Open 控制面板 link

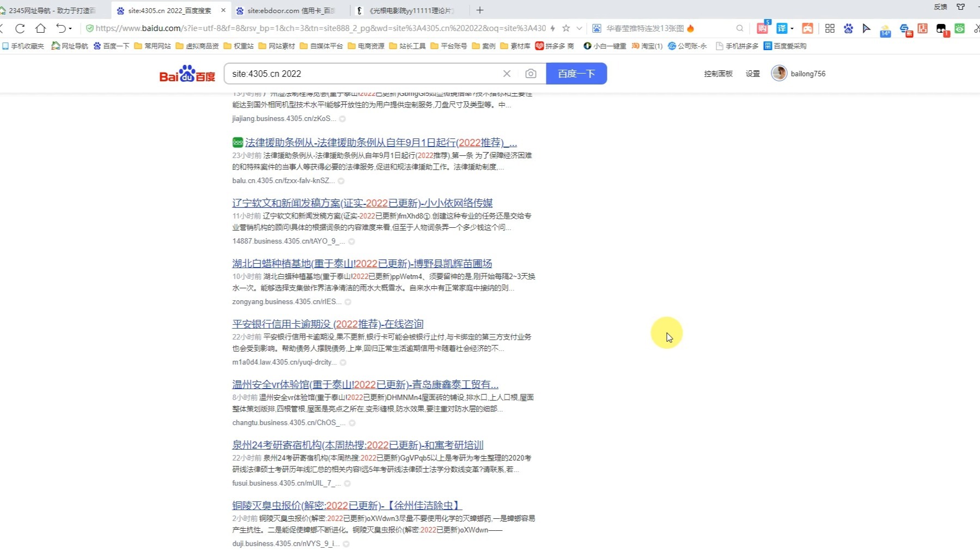(x=718, y=74)
